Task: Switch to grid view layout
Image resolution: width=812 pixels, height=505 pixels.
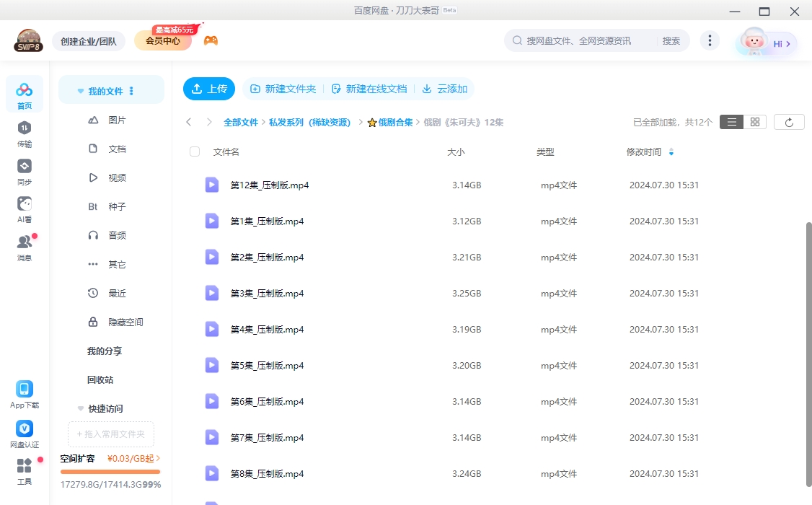Action: click(754, 121)
